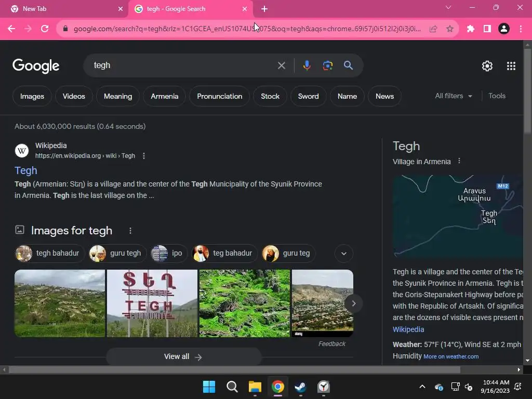The width and height of the screenshot is (532, 399).
Task: Click the Chrome taskbar icon
Action: point(278,387)
